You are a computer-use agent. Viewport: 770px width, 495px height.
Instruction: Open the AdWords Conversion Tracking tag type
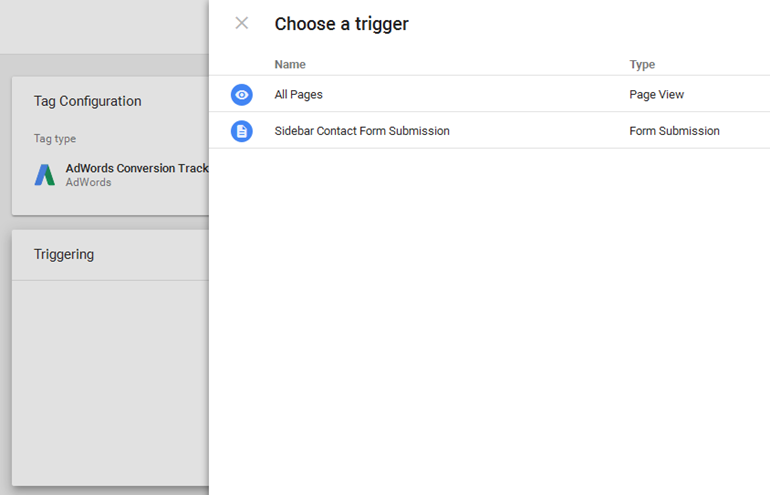pos(136,168)
